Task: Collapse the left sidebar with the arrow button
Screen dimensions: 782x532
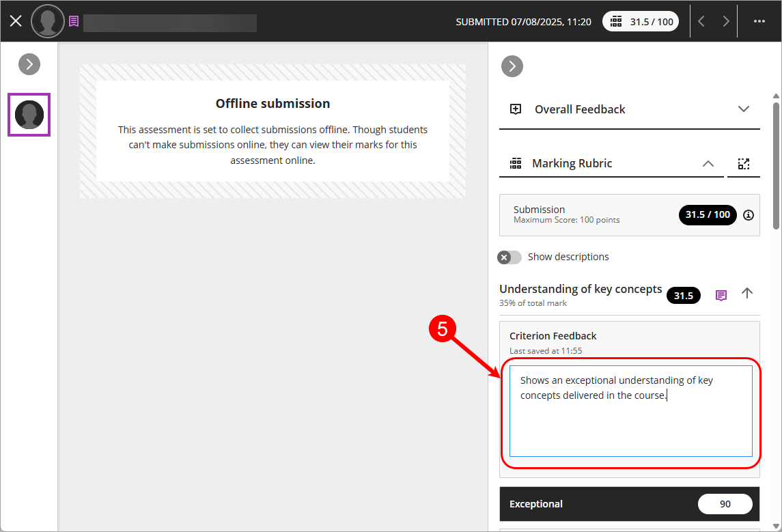Action: (29, 64)
